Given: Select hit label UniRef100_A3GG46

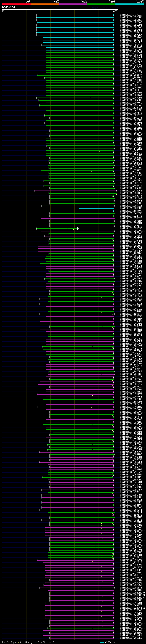Looking at the screenshot, I should pos(131,191).
